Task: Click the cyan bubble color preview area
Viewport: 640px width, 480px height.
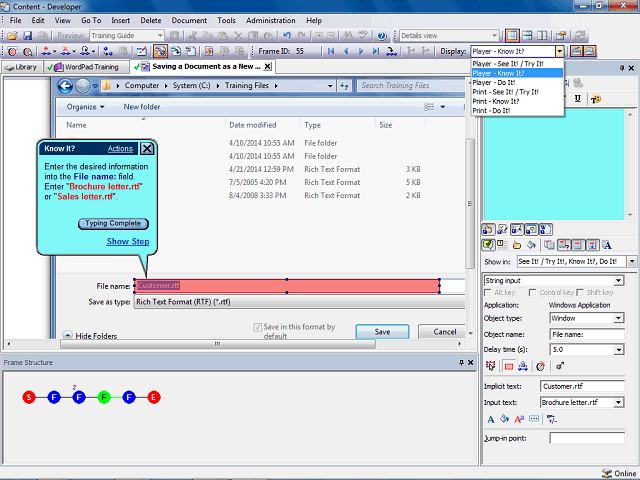Action: coord(553,164)
